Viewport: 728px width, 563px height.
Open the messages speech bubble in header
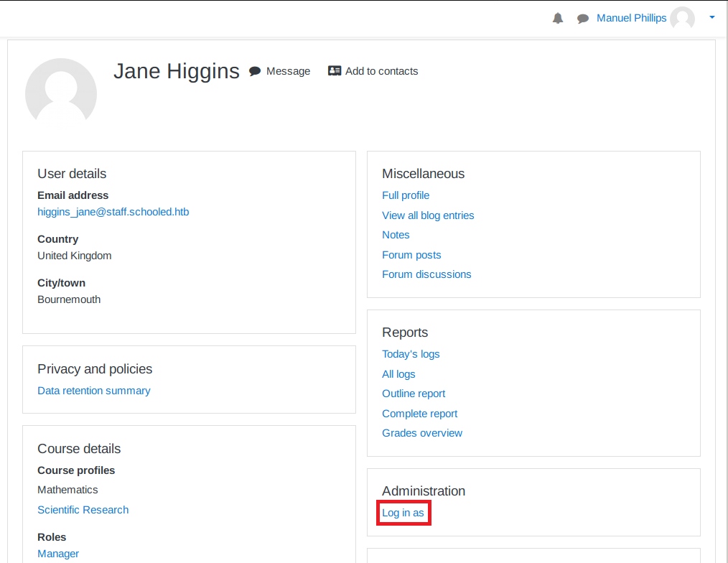coord(583,19)
